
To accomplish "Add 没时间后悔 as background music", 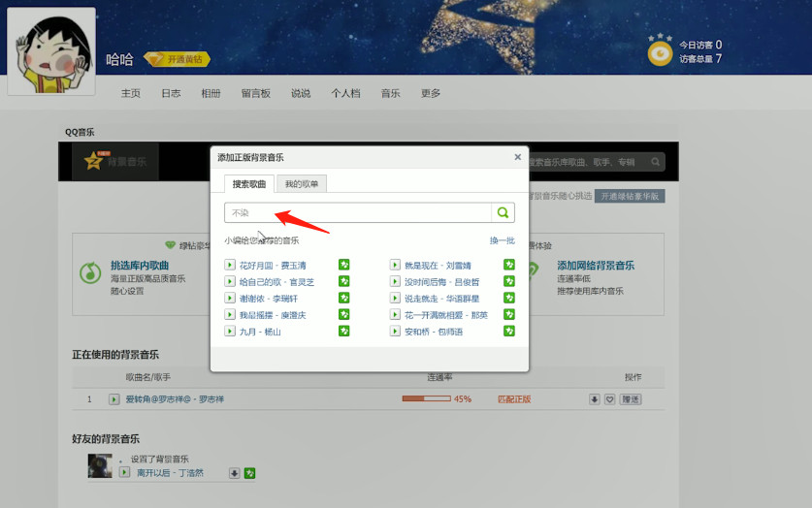I will (509, 281).
